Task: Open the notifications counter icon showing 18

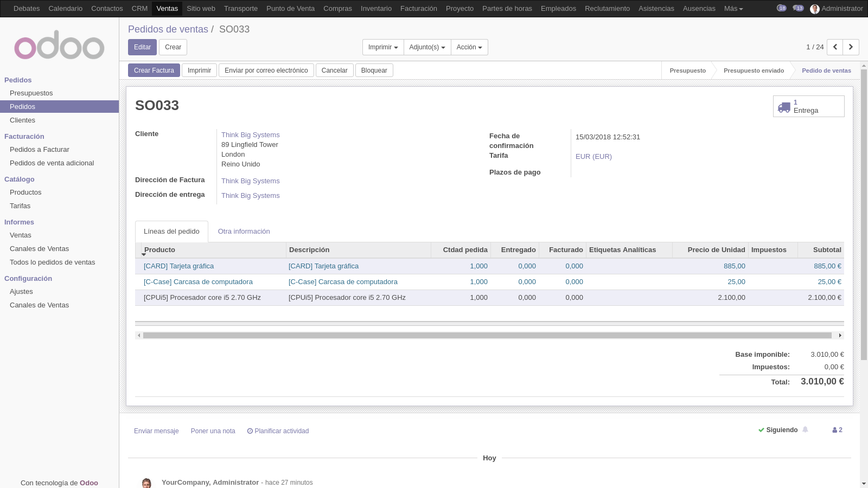Action: point(781,8)
